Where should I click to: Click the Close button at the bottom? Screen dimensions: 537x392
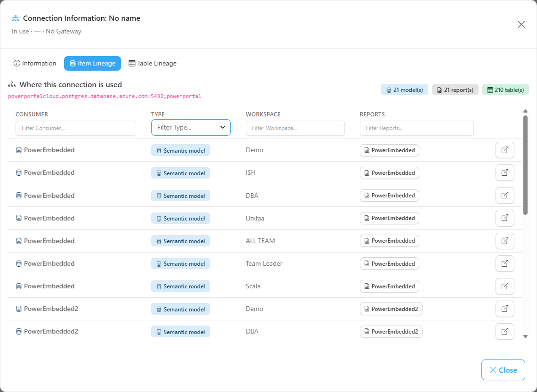(503, 370)
